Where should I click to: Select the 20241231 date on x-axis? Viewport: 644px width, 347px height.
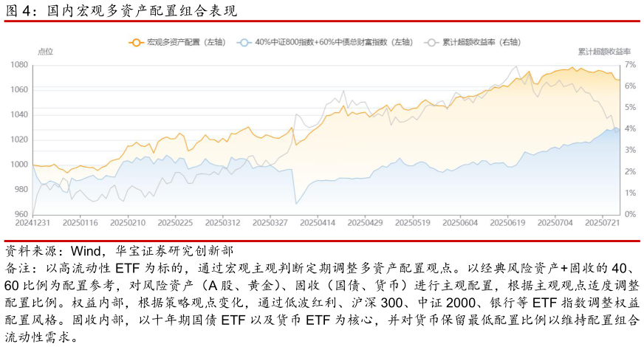point(32,222)
